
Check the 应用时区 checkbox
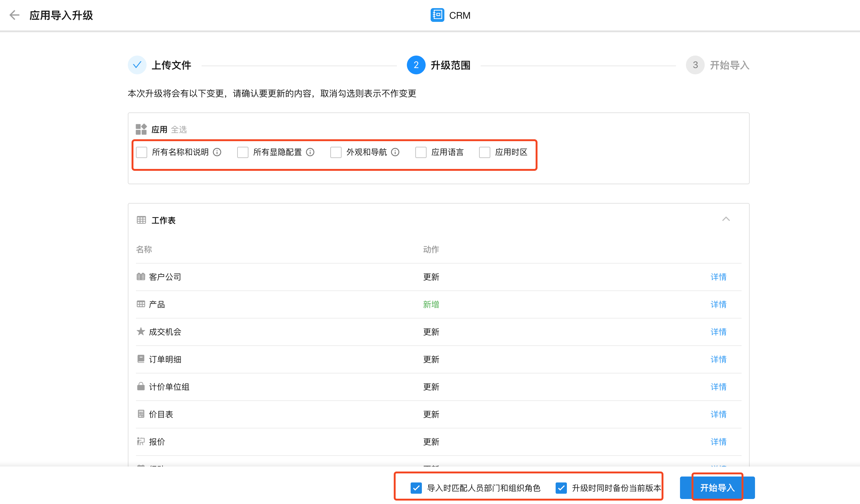[485, 152]
